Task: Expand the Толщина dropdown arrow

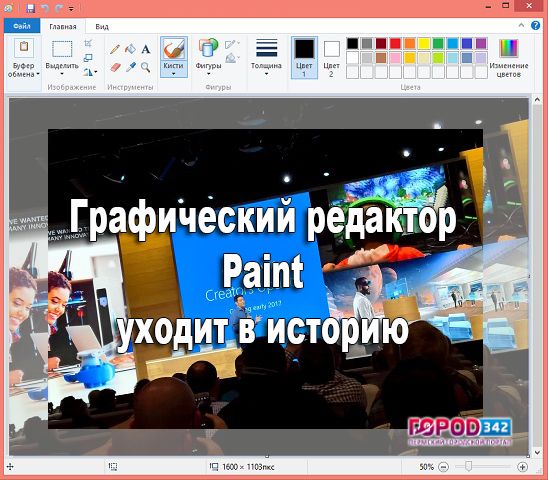Action: tap(266, 74)
